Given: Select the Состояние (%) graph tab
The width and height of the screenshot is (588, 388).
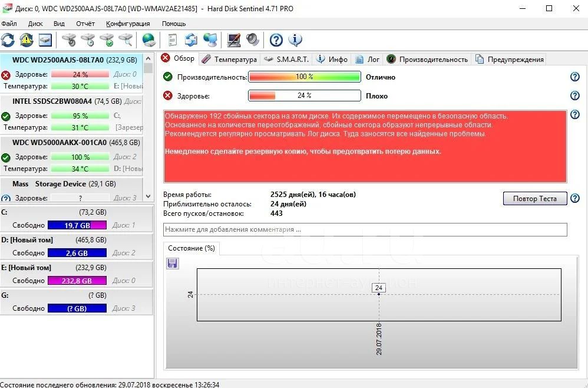Looking at the screenshot, I should [191, 248].
